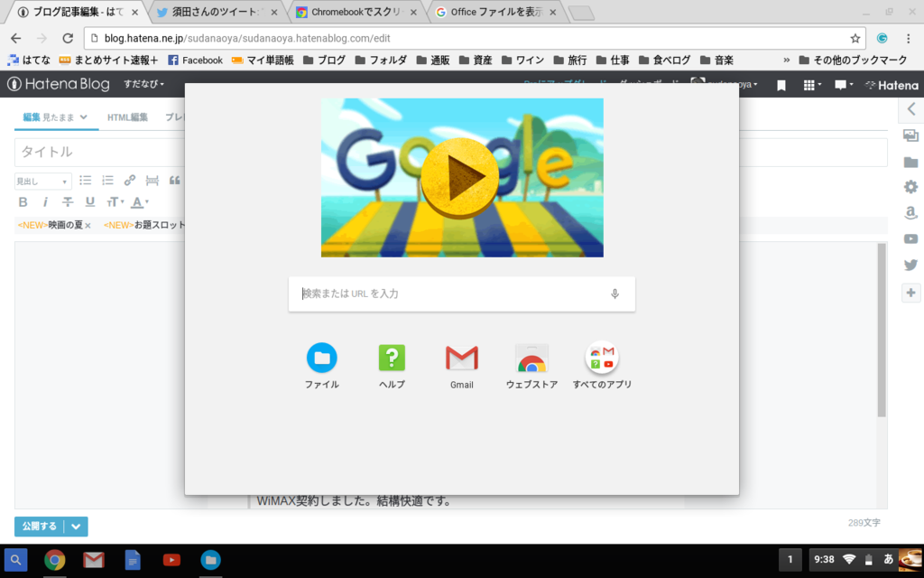Switch to HTML編集 tab
Screen dimensions: 924x578
coord(127,117)
